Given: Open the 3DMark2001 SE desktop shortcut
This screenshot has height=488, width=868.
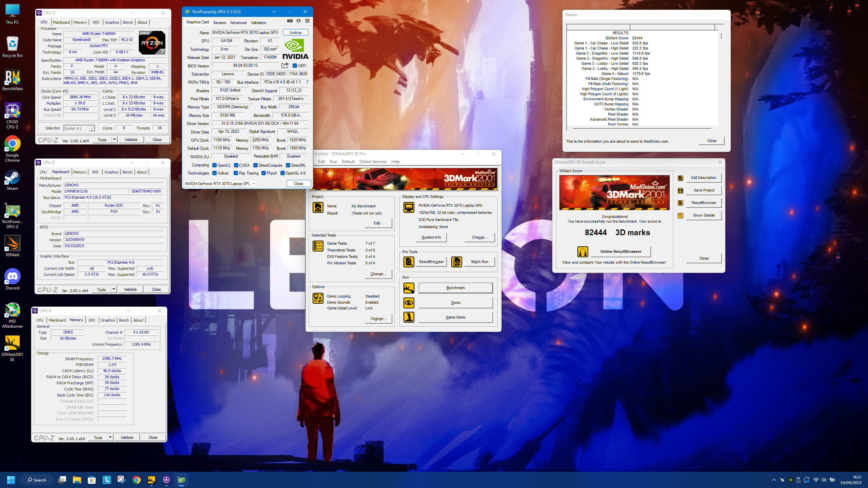Looking at the screenshot, I should (x=13, y=348).
